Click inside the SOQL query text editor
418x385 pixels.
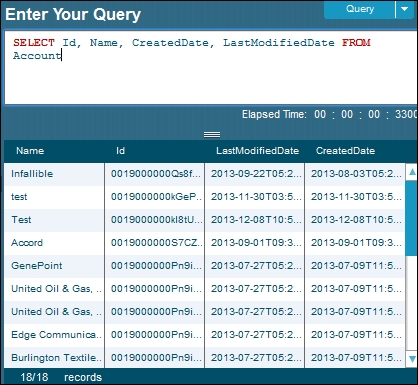pos(211,68)
